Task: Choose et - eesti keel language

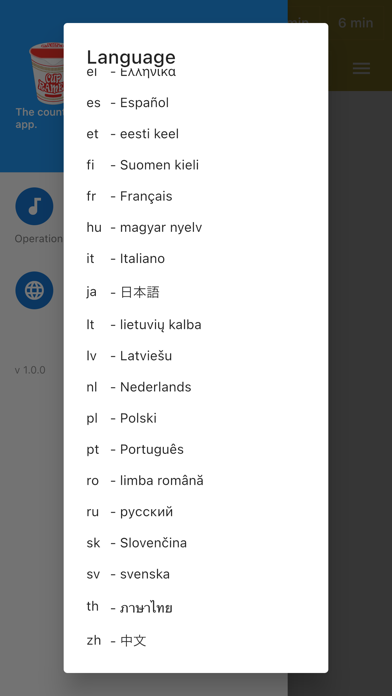Action: pos(196,134)
